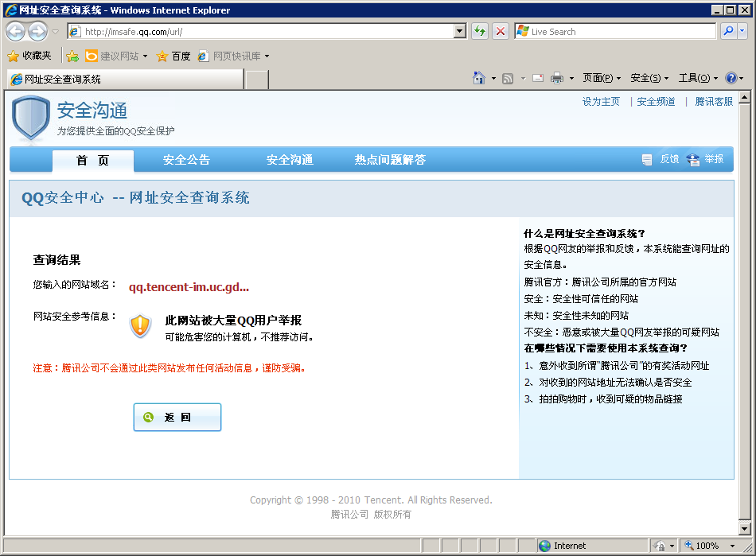Click the red warning text 注意：腾讯公司不会…
The image size is (756, 556).
point(170,368)
